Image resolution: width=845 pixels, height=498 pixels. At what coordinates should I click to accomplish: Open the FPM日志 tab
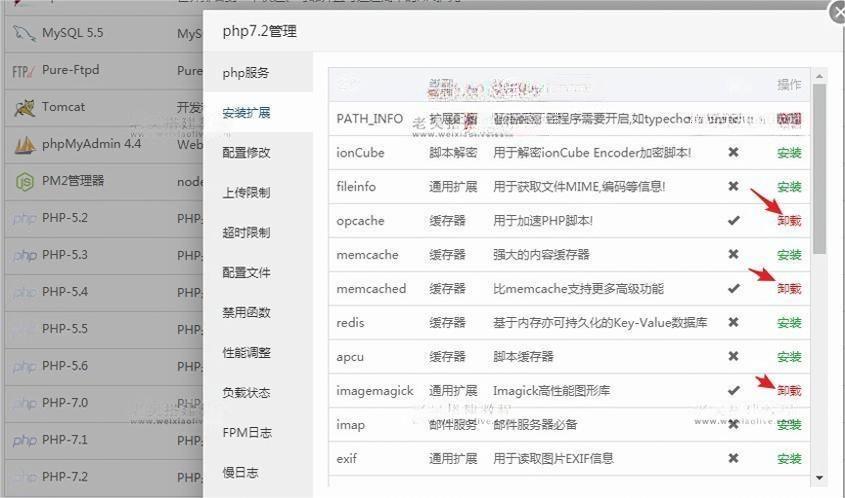tap(258, 432)
